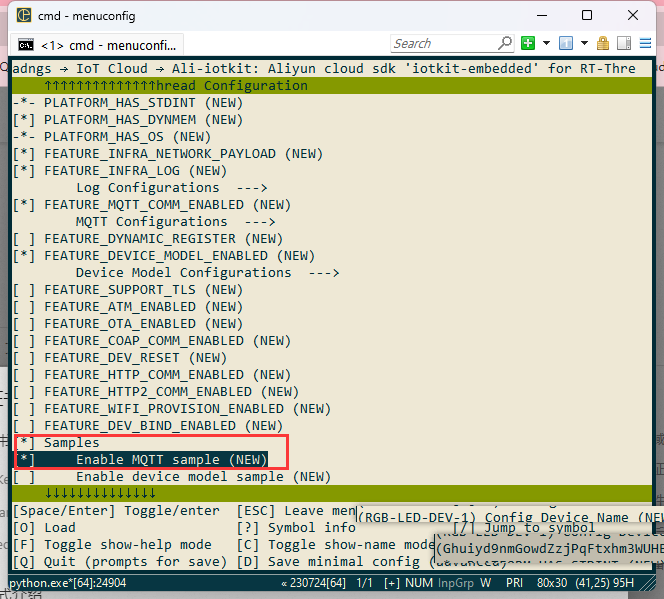Enable FEATURE_DYNAMIC_REGISTER option
The width and height of the screenshot is (664, 599).
pos(148,239)
